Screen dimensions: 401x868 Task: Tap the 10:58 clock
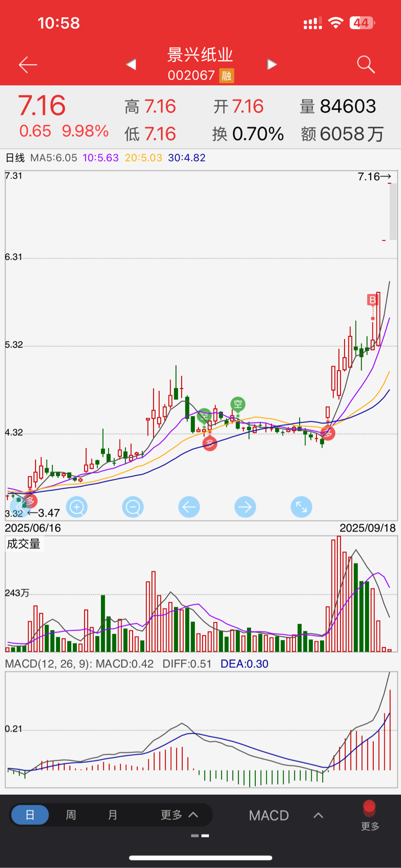pyautogui.click(x=58, y=23)
